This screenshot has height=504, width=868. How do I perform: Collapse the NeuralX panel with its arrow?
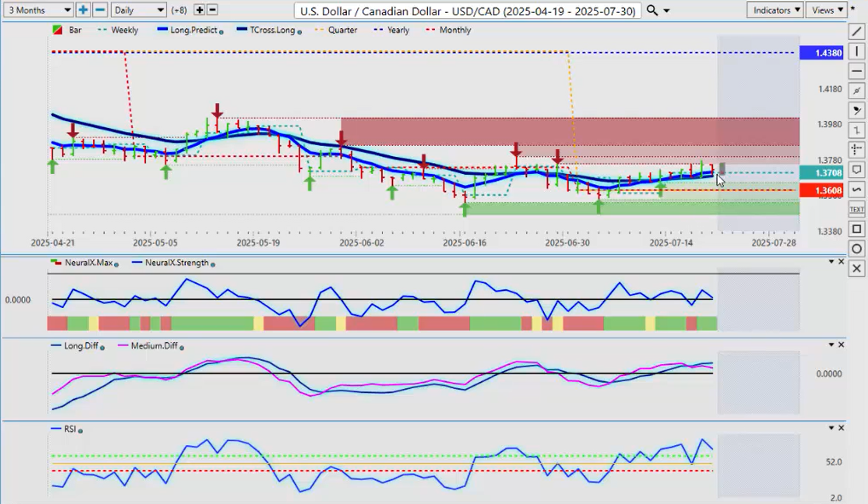click(831, 262)
